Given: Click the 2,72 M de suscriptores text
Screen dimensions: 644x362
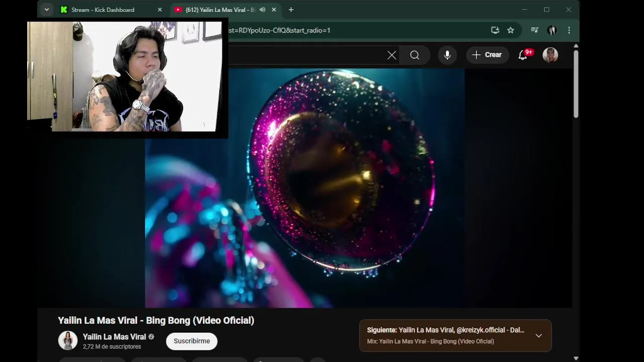Looking at the screenshot, I should coord(112,347).
